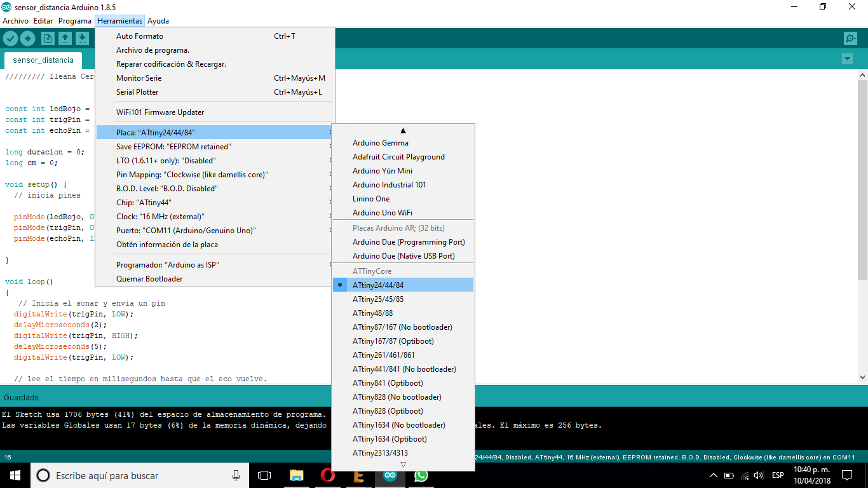This screenshot has width=868, height=488.
Task: Open the Archivo menu
Action: click(16, 21)
